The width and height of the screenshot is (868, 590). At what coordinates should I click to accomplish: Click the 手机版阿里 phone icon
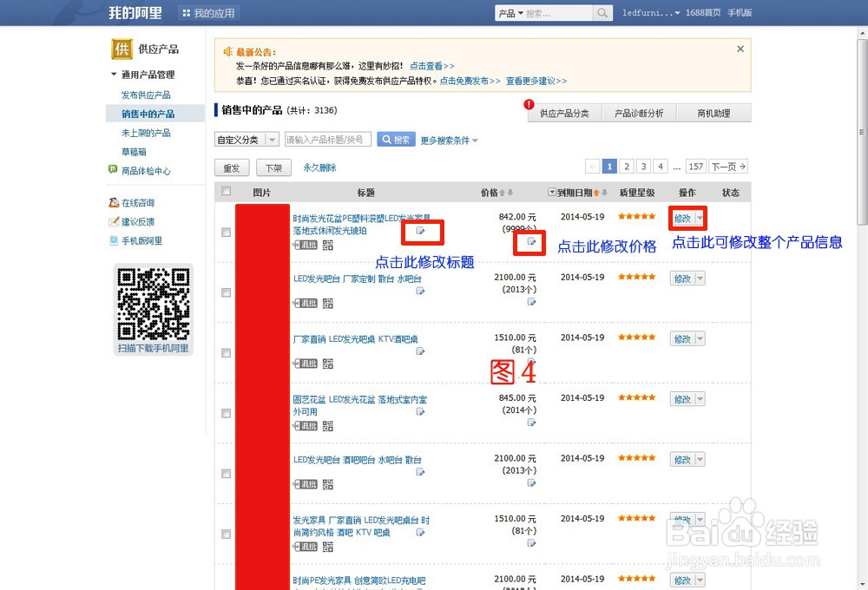[114, 240]
